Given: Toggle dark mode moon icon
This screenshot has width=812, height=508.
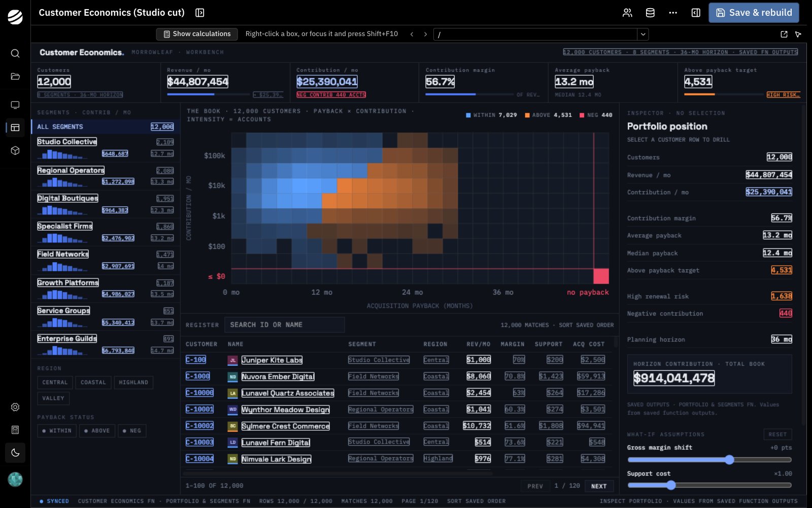Looking at the screenshot, I should (x=15, y=453).
